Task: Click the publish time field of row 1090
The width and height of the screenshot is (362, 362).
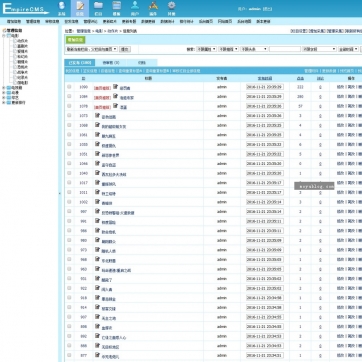Action: (x=265, y=87)
